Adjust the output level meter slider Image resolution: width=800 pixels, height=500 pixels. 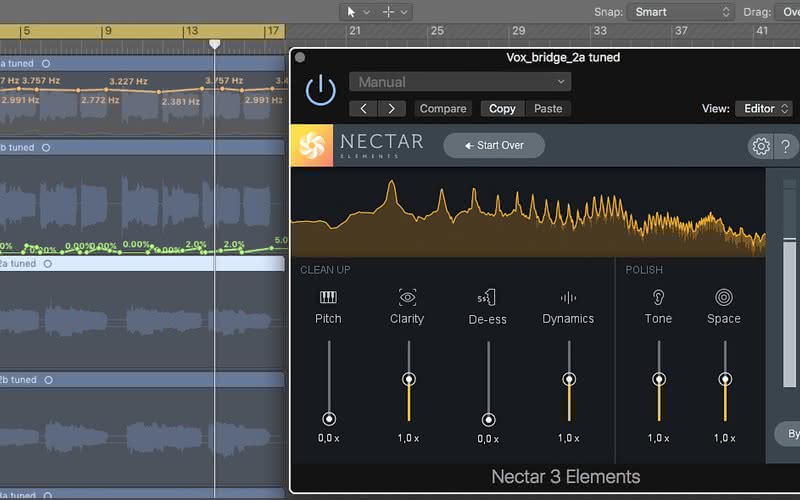tap(789, 238)
